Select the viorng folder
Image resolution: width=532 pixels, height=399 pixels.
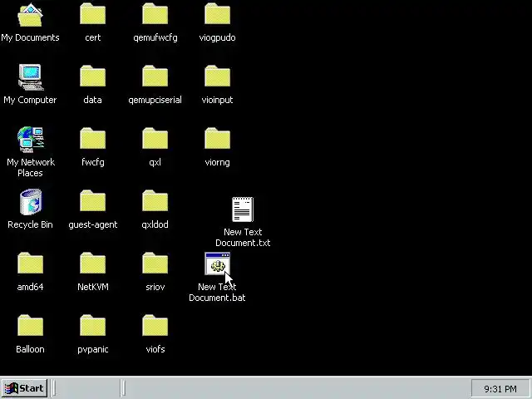[218, 139]
